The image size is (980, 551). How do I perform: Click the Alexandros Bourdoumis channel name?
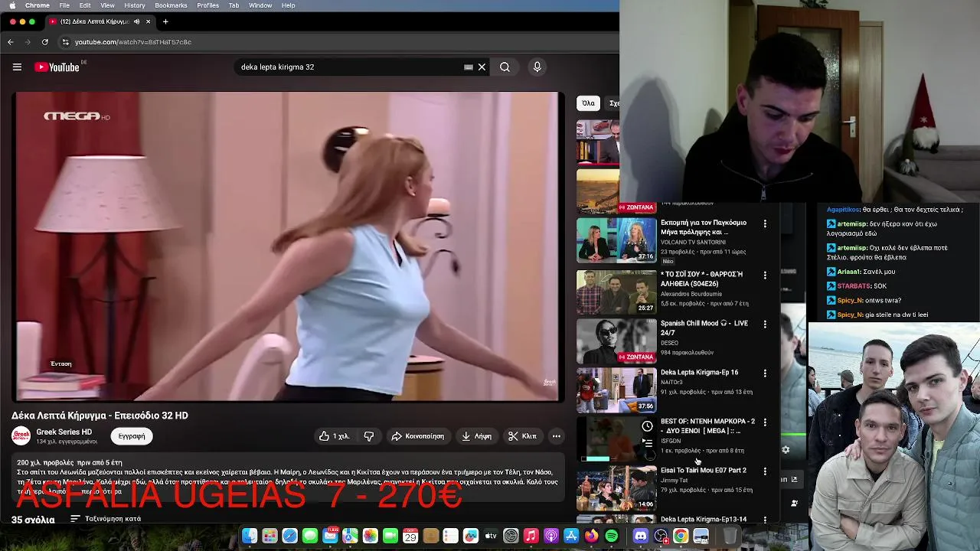[691, 294]
